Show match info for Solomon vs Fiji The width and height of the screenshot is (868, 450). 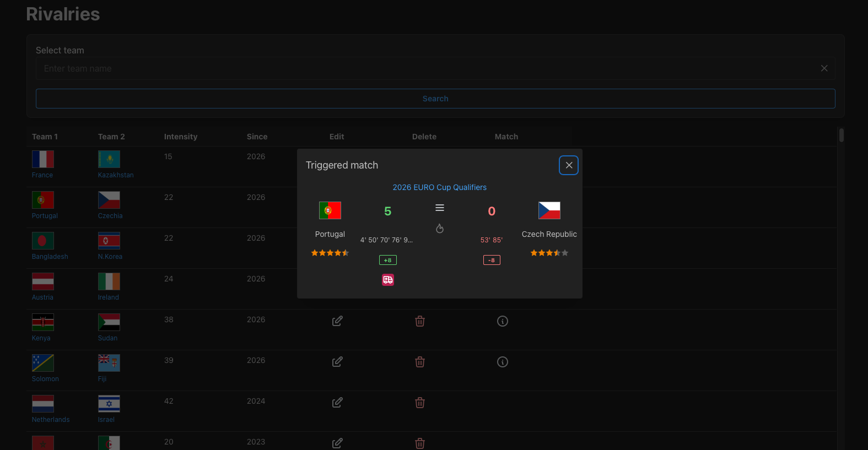[503, 362]
